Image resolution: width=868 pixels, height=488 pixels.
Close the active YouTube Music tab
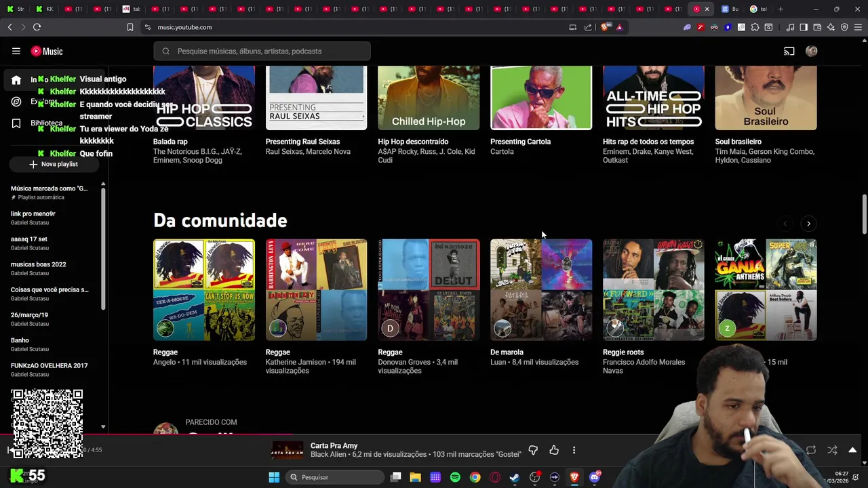tap(707, 9)
